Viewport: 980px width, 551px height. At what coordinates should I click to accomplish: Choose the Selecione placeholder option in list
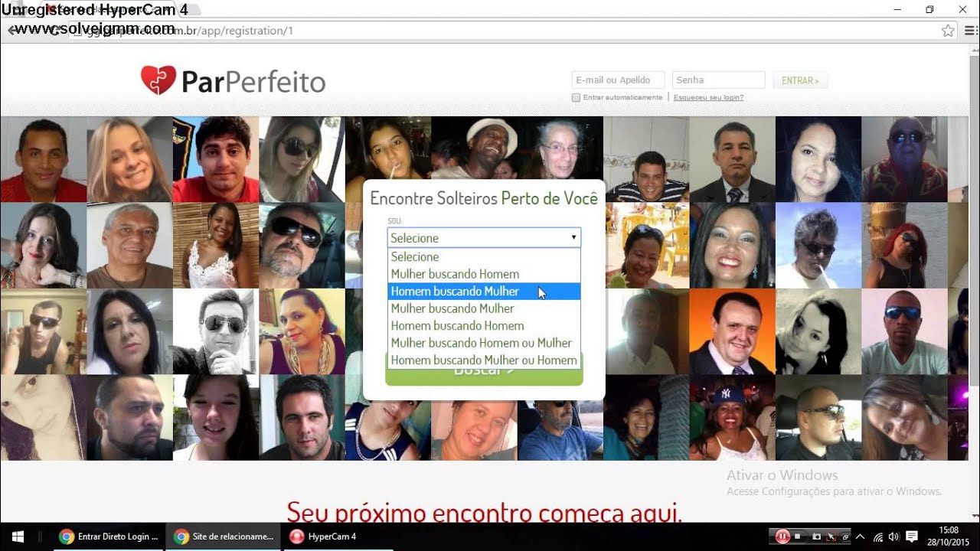484,257
